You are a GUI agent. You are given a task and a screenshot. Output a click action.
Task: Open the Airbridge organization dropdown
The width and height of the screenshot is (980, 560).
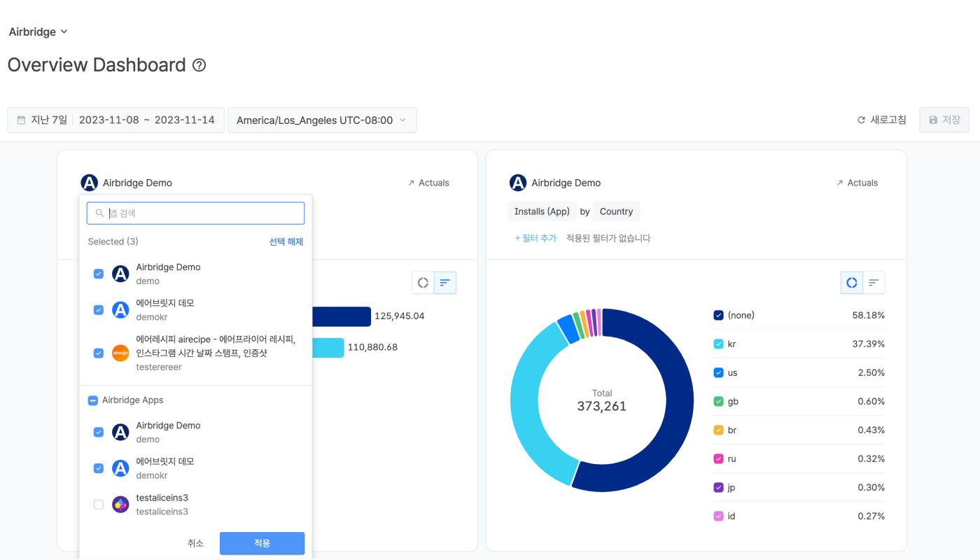tap(38, 31)
